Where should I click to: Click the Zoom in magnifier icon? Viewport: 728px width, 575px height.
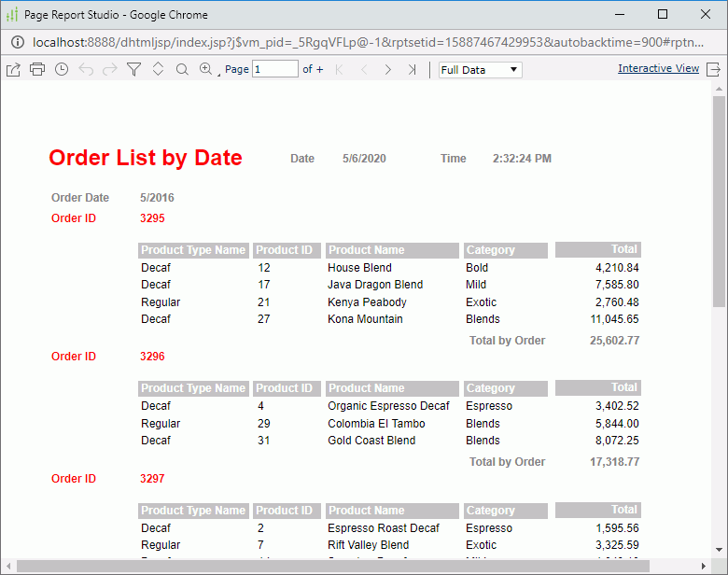[206, 70]
